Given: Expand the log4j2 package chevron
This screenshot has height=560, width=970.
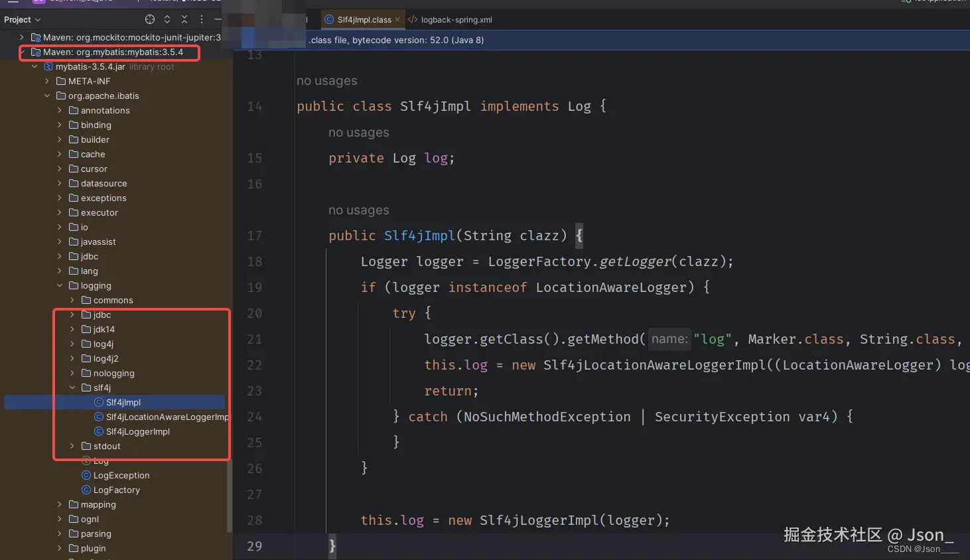Looking at the screenshot, I should [x=72, y=358].
